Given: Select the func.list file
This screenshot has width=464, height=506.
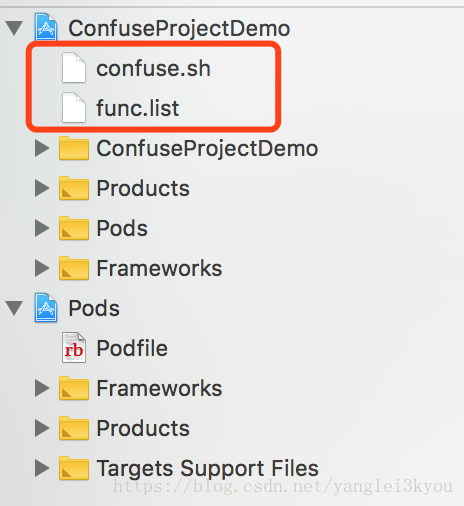Looking at the screenshot, I should coord(138,108).
